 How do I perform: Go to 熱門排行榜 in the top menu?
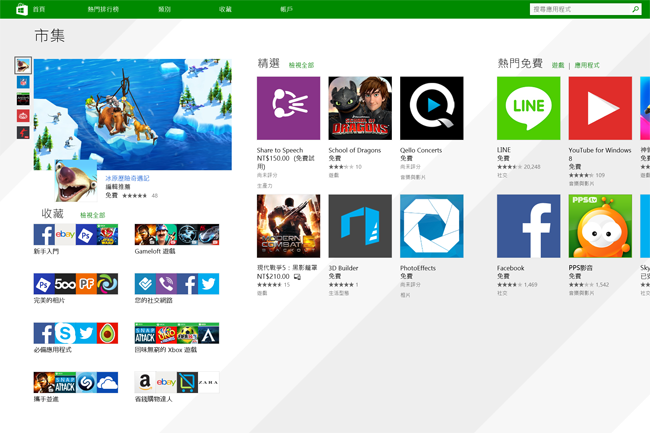pyautogui.click(x=103, y=9)
